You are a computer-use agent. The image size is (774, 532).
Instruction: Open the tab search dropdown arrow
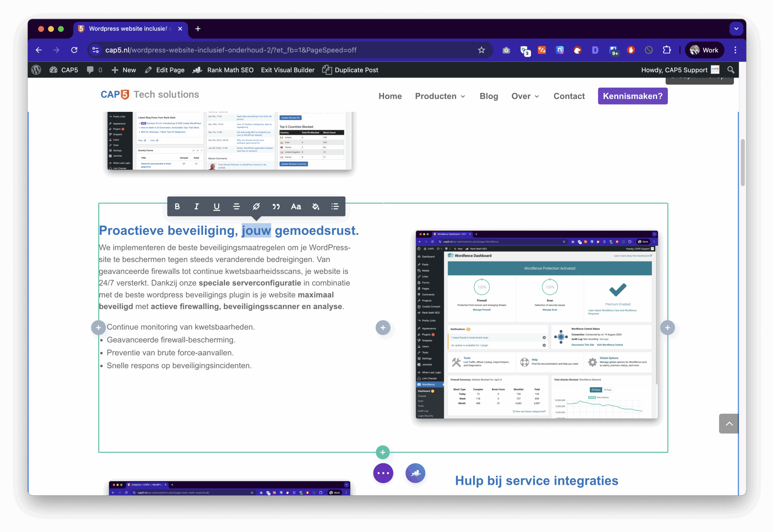(x=736, y=29)
